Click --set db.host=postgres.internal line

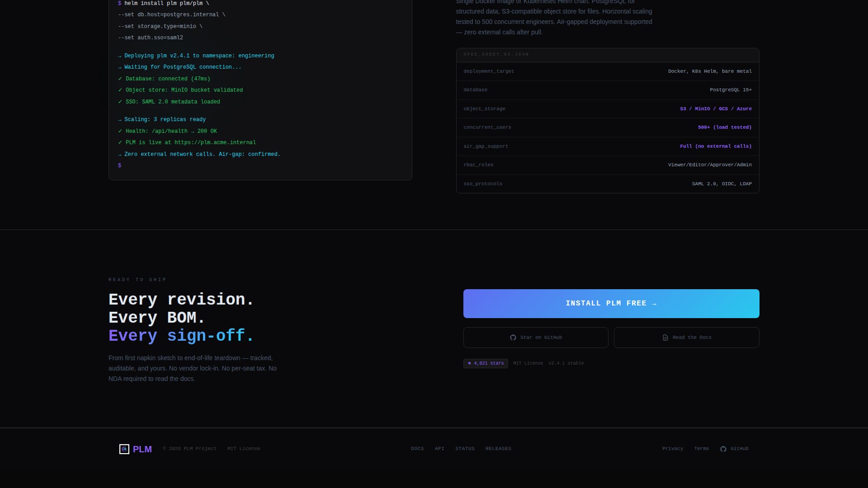tap(172, 14)
